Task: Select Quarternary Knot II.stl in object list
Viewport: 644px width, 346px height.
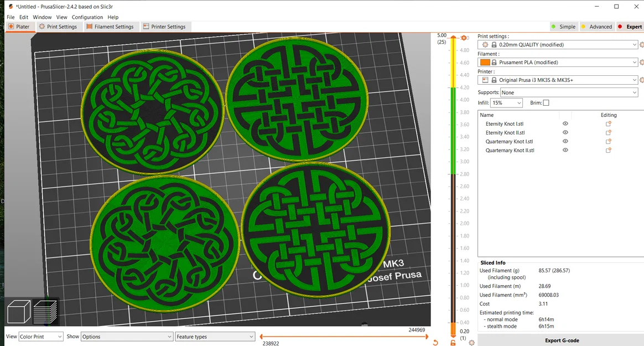Action: [510, 151]
